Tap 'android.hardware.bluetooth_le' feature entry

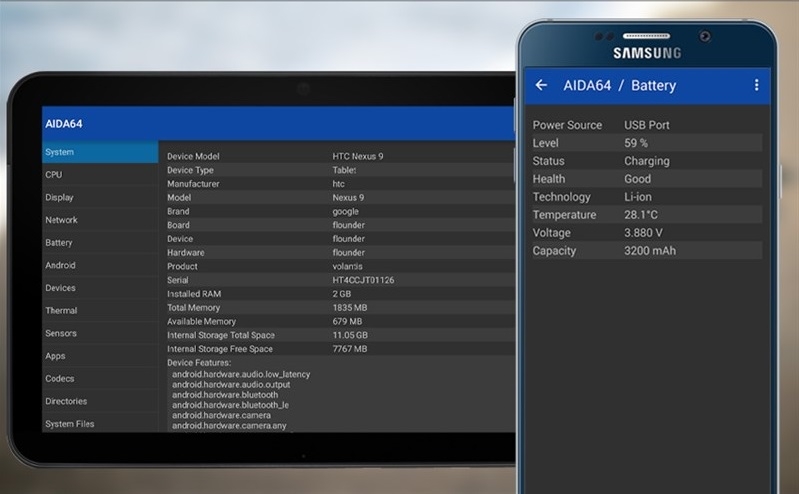coord(230,405)
